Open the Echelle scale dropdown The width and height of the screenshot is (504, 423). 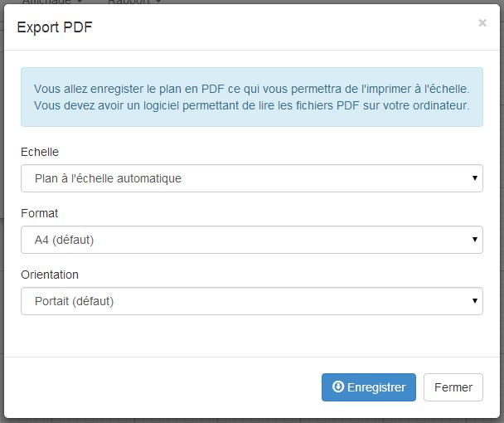[251, 178]
